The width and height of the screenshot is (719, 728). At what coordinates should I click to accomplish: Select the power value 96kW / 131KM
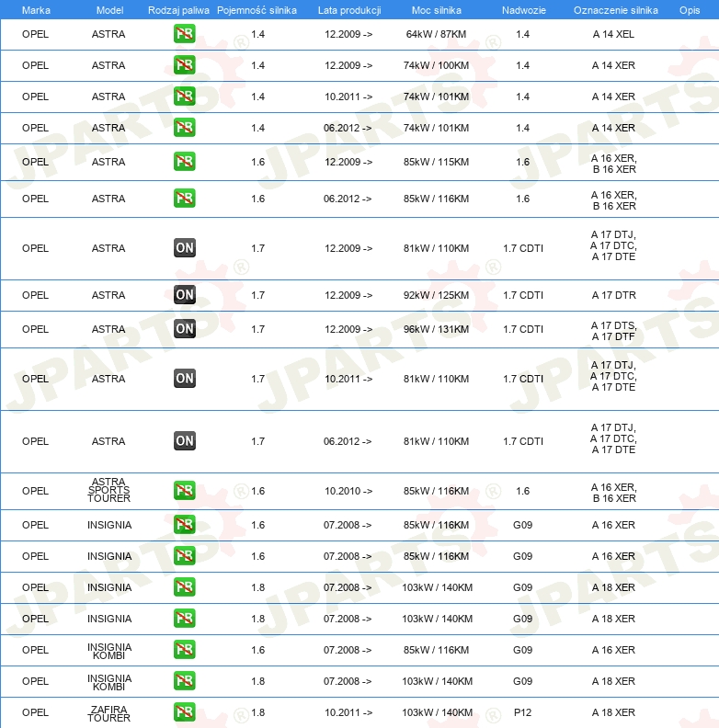point(436,329)
